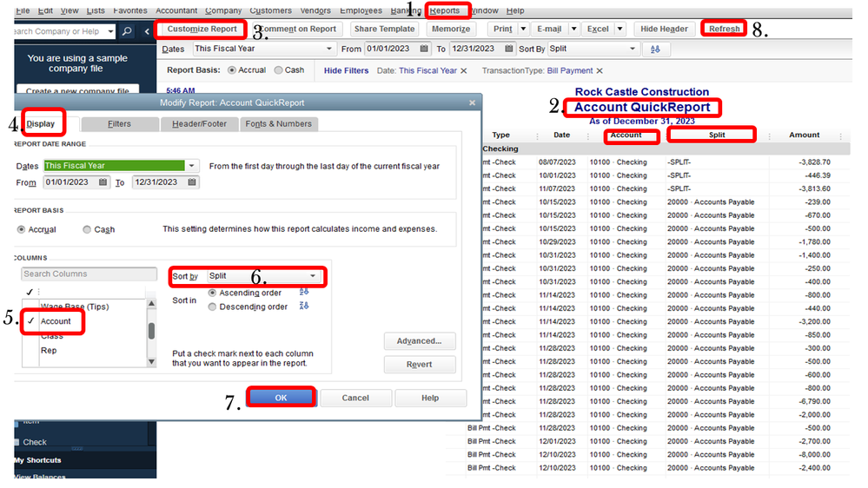Screen dimensions: 868x488
Task: Choose Cash in the Modify Report dialog
Action: [87, 229]
